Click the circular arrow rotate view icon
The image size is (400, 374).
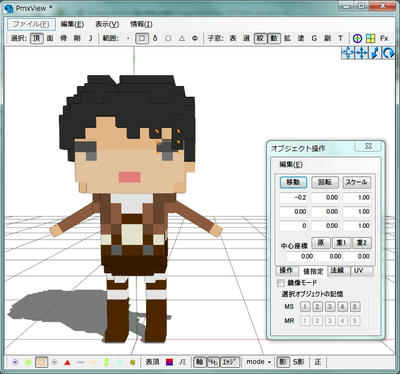tap(388, 53)
